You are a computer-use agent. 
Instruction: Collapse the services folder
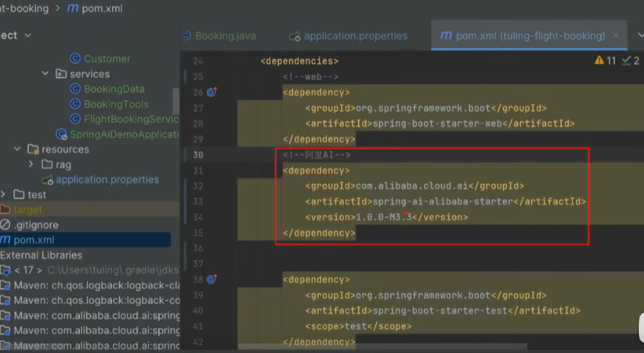(x=45, y=73)
